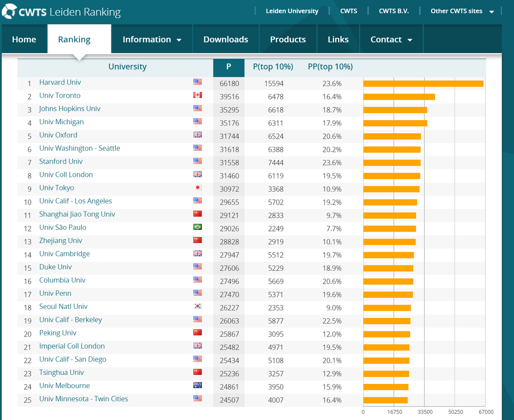Open the Leiden University site link
This screenshot has height=420, width=514.
click(x=292, y=11)
